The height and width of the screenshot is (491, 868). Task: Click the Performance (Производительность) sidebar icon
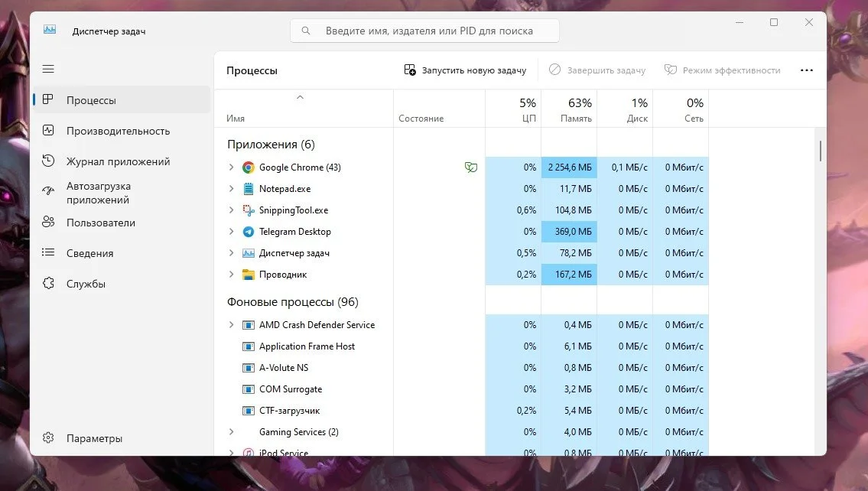coord(48,131)
